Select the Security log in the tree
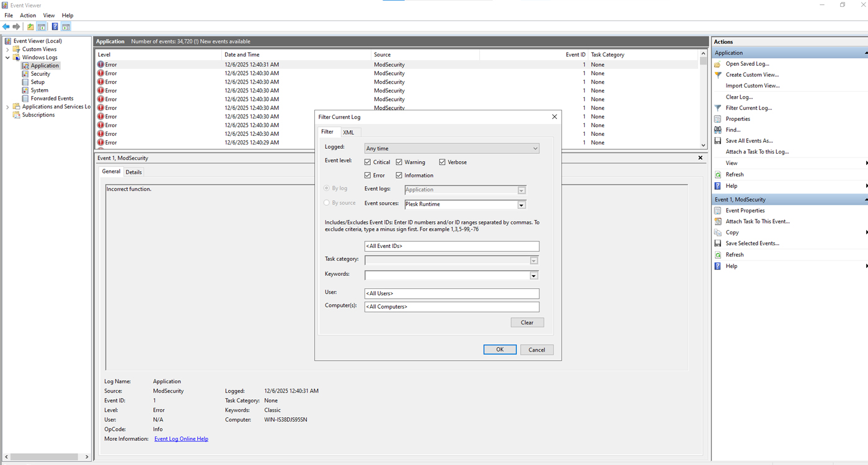The image size is (868, 465). (x=40, y=74)
